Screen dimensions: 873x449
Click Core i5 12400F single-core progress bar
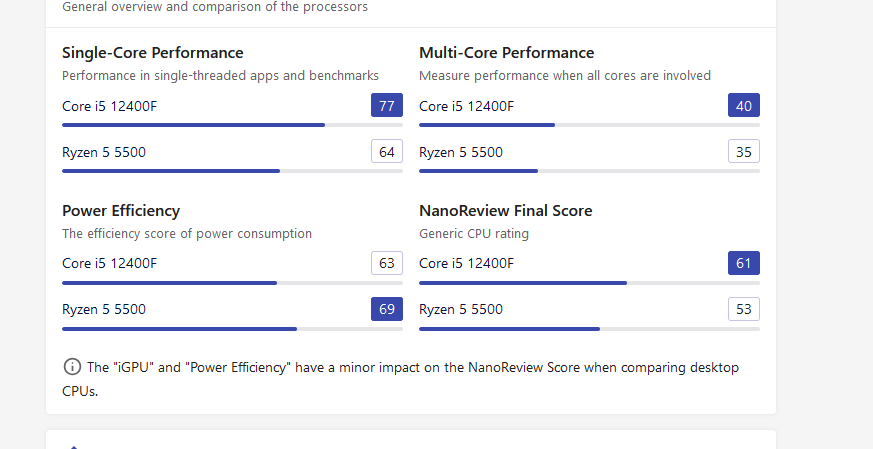point(232,125)
